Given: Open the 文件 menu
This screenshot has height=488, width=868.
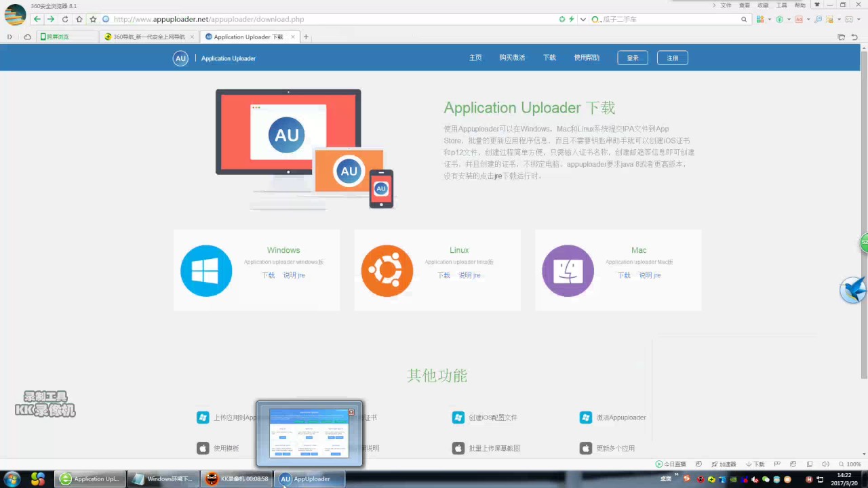Looking at the screenshot, I should click(726, 5).
